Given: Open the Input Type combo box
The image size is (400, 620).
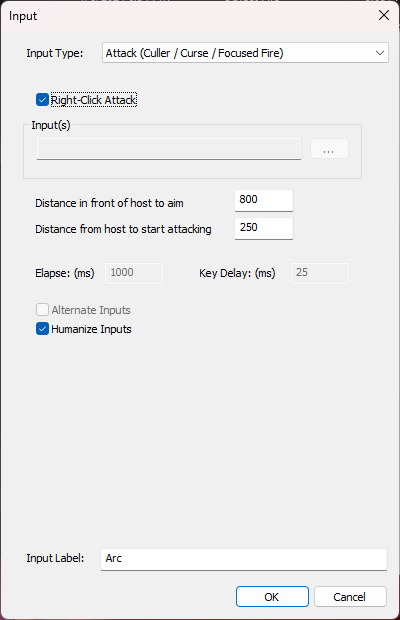Looking at the screenshot, I should [245, 53].
